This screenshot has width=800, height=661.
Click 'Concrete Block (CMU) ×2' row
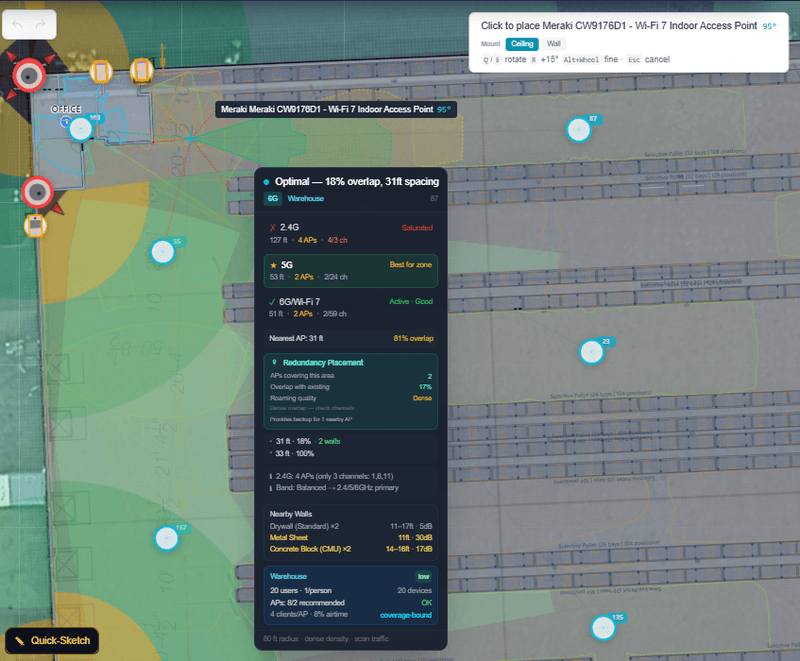[x=351, y=549]
